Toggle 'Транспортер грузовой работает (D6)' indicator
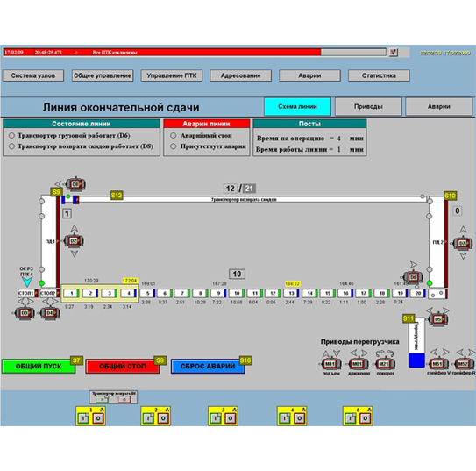Viewport: 476px width, 471px height. 11,135
